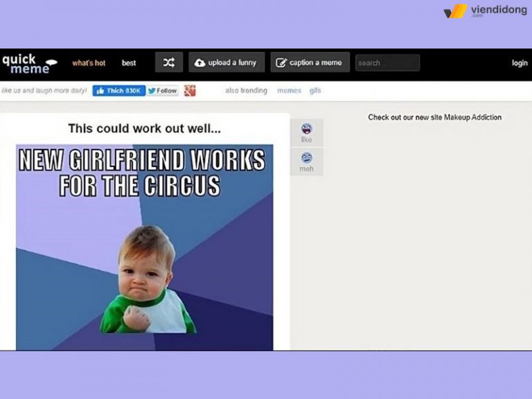Open the what's hot section

point(89,63)
